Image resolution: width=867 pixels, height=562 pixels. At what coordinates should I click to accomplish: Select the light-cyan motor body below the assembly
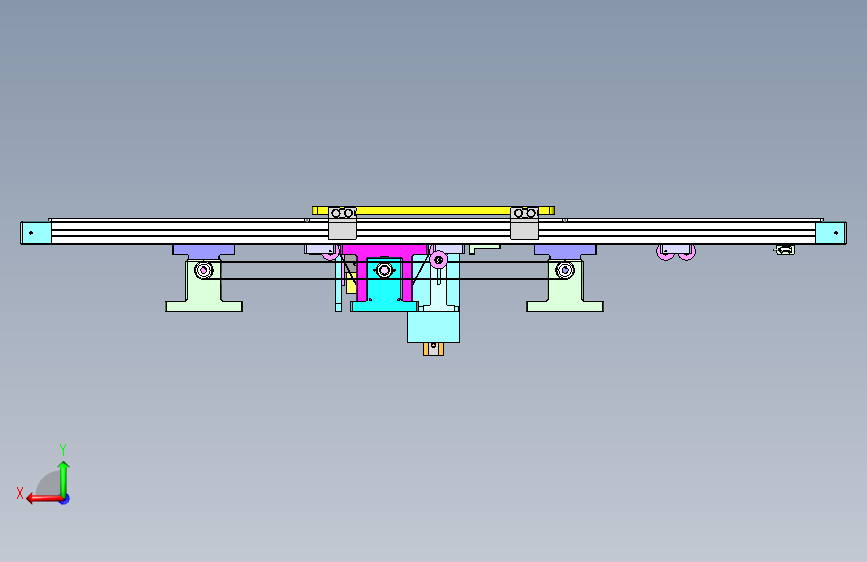[x=434, y=327]
